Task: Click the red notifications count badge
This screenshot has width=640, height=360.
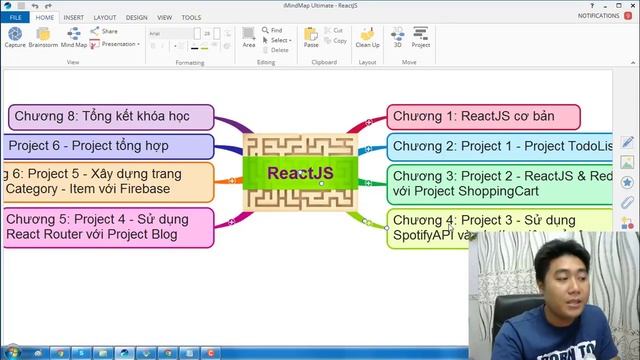Action: click(628, 16)
